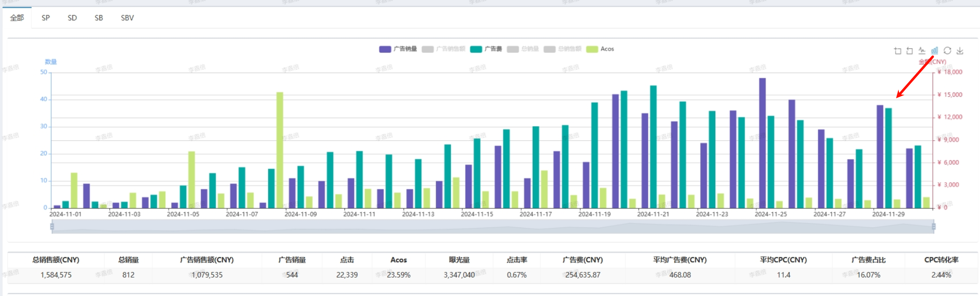The image size is (980, 296).
Task: Select the 全部 tab
Action: [x=17, y=18]
